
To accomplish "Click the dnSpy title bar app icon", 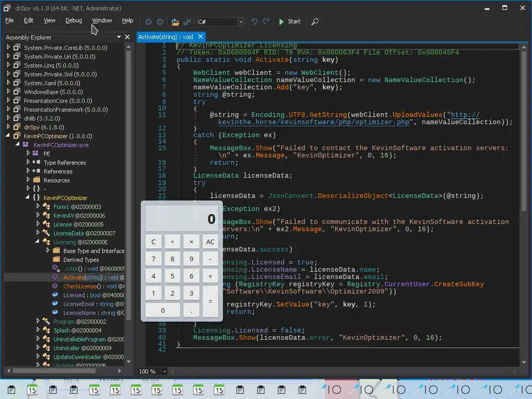I will click(x=7, y=8).
